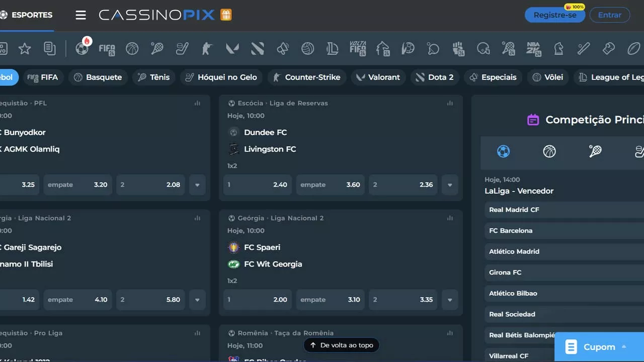The height and width of the screenshot is (362, 644).
Task: Click the De volta ao topo button
Action: tap(342, 345)
